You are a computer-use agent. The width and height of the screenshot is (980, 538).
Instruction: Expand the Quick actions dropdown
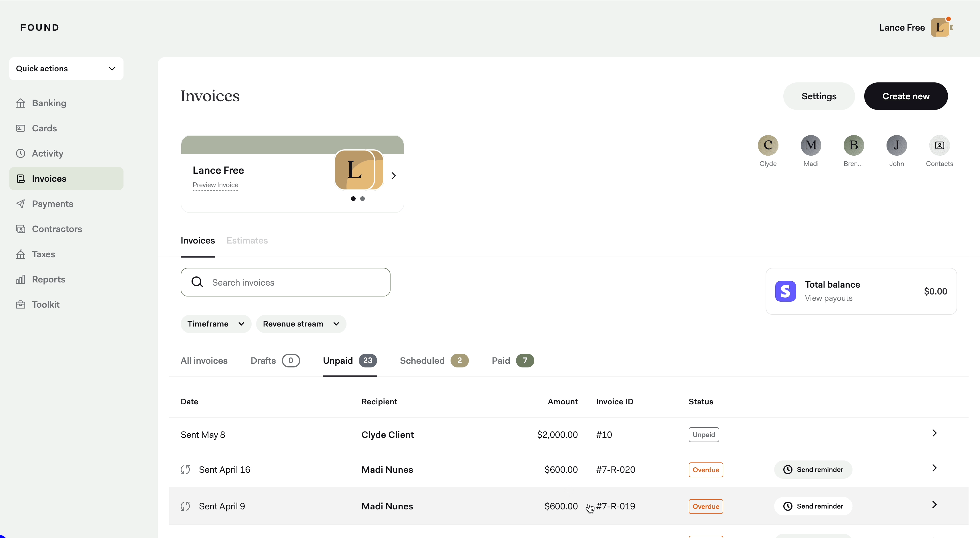[x=66, y=68]
